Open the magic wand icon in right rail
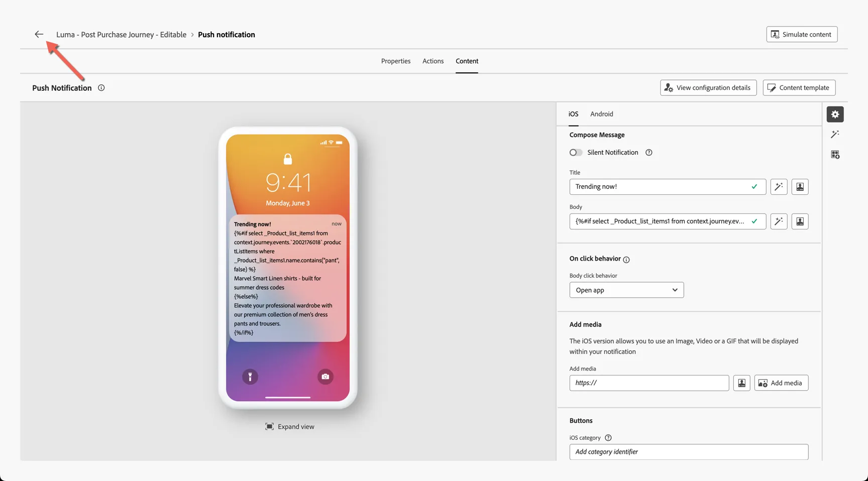This screenshot has width=868, height=481. [835, 135]
